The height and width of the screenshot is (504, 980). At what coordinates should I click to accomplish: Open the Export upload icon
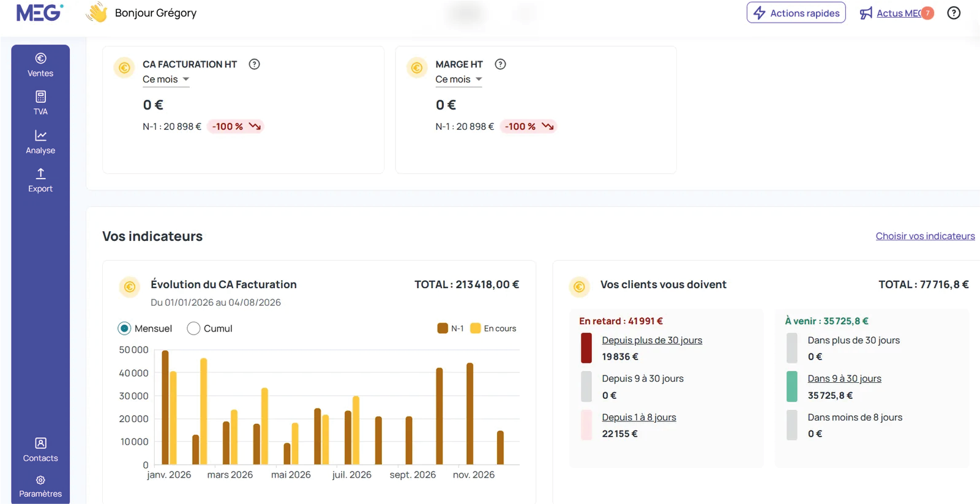(40, 174)
